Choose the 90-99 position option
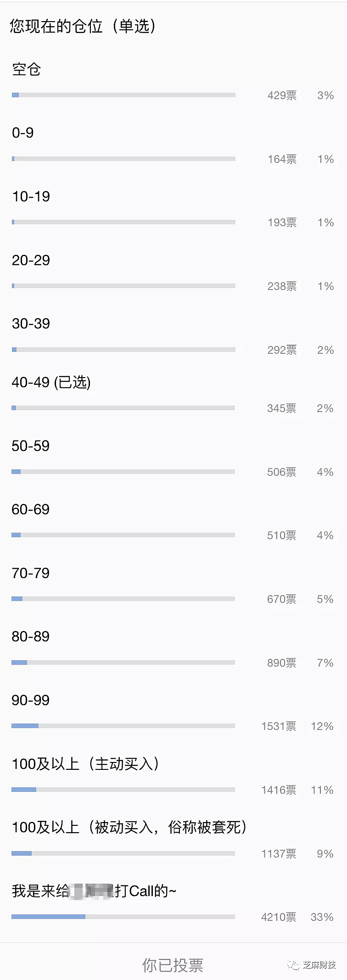This screenshot has width=347, height=980. [30, 700]
